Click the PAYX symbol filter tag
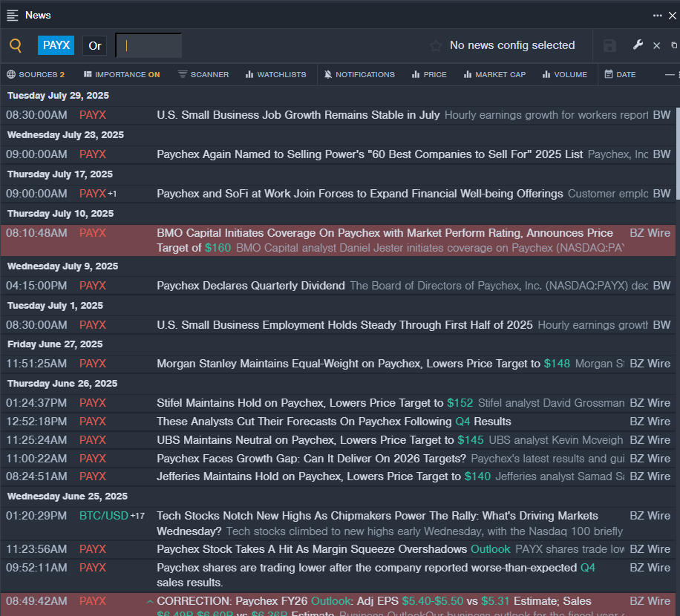 click(x=56, y=45)
